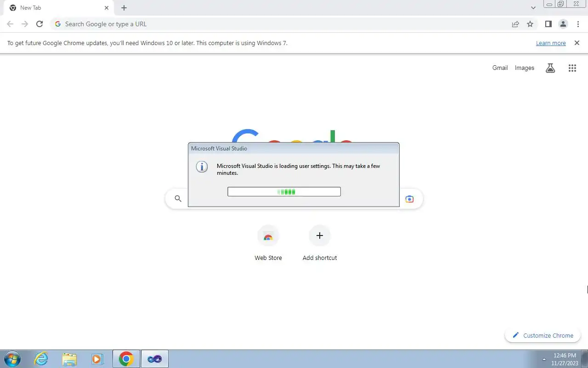Click the information icon in the dialog
Screen dimensions: 588x368
[202, 167]
